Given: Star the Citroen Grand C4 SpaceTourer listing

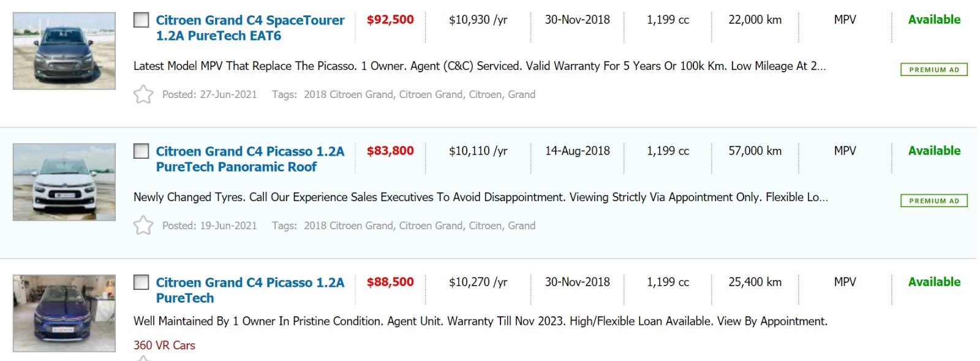Looking at the screenshot, I should pos(143,94).
